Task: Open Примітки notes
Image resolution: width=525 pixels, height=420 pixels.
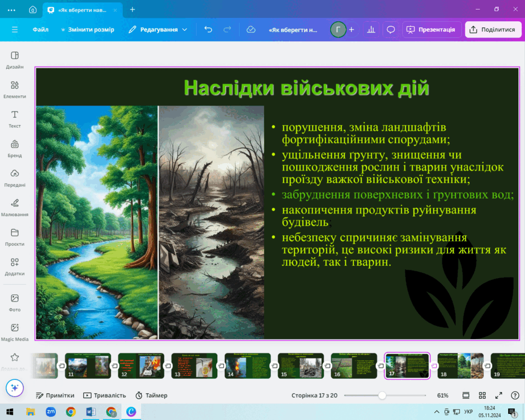Action: pyautogui.click(x=55, y=395)
